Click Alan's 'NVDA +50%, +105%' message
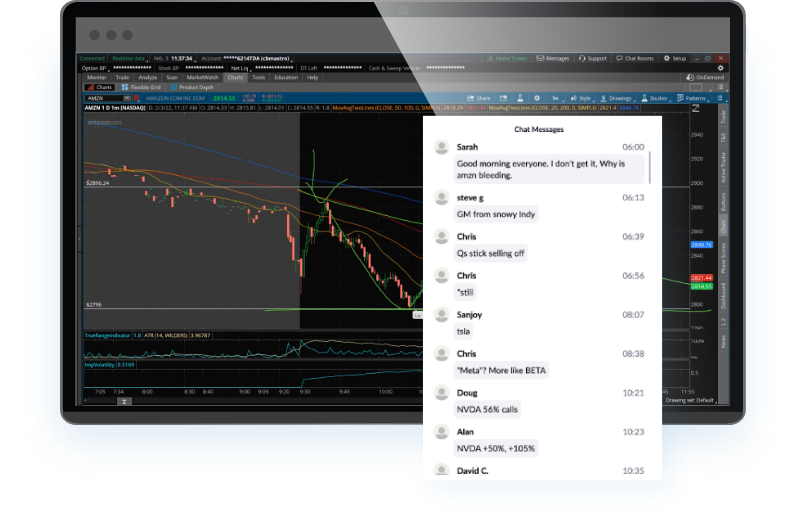The width and height of the screenshot is (803, 528). pyautogui.click(x=496, y=448)
